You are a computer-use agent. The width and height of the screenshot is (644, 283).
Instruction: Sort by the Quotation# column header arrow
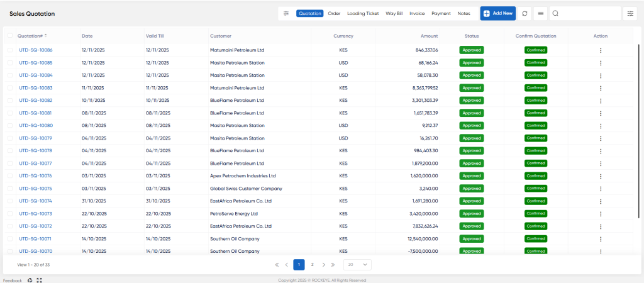[x=46, y=36]
